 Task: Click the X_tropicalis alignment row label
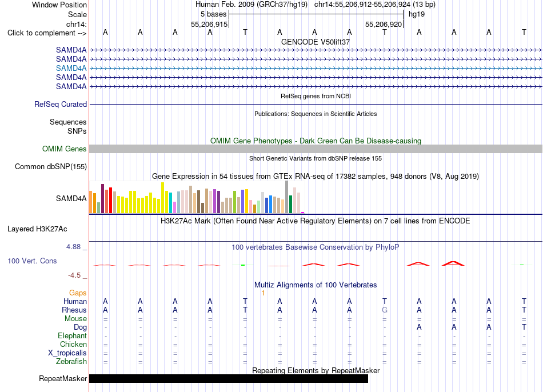(x=67, y=353)
